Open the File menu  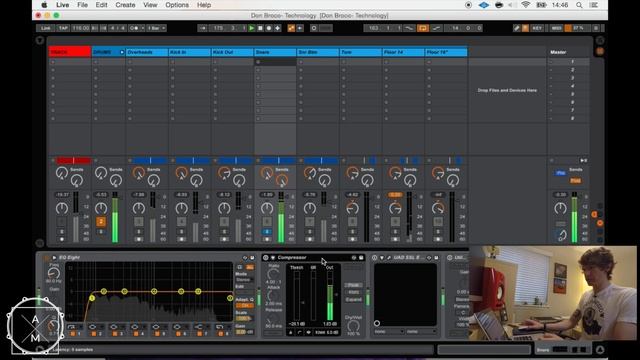click(x=82, y=5)
